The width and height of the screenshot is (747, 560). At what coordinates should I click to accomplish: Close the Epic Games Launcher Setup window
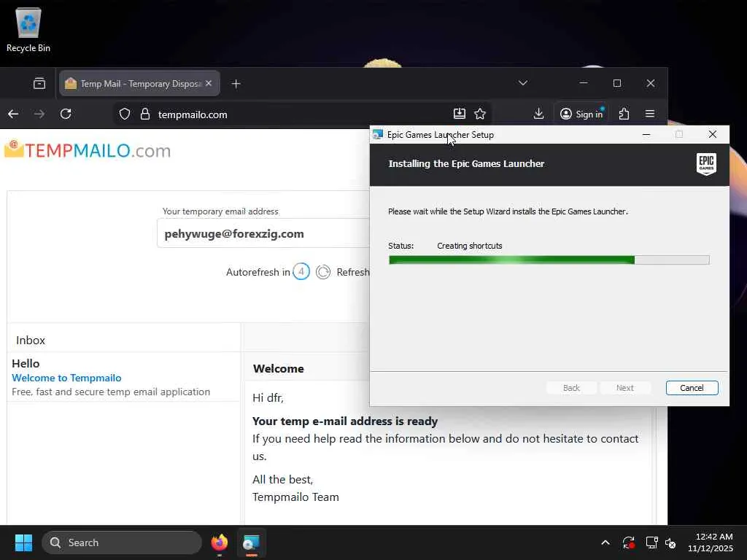click(712, 135)
